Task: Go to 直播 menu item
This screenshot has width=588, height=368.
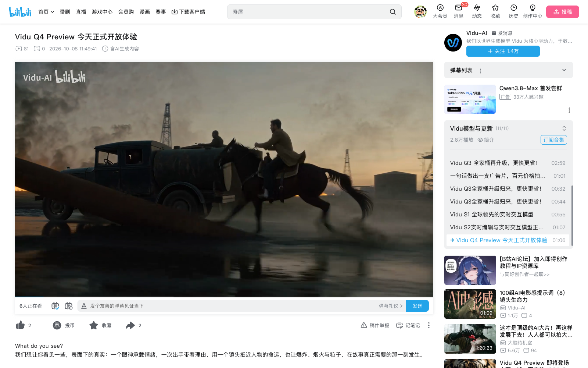Action: (x=81, y=12)
